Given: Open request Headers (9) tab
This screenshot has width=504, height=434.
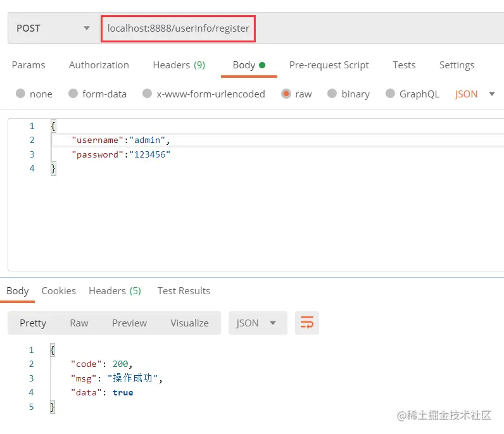Looking at the screenshot, I should [x=179, y=65].
